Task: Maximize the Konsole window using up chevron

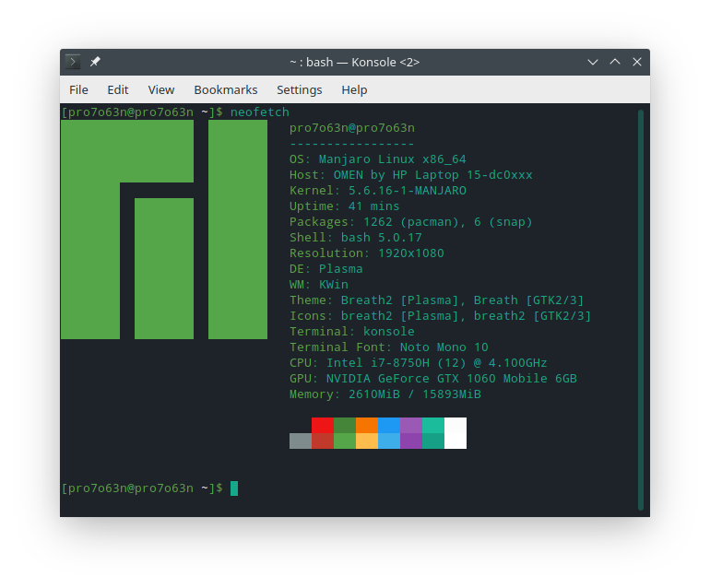Action: pyautogui.click(x=615, y=62)
